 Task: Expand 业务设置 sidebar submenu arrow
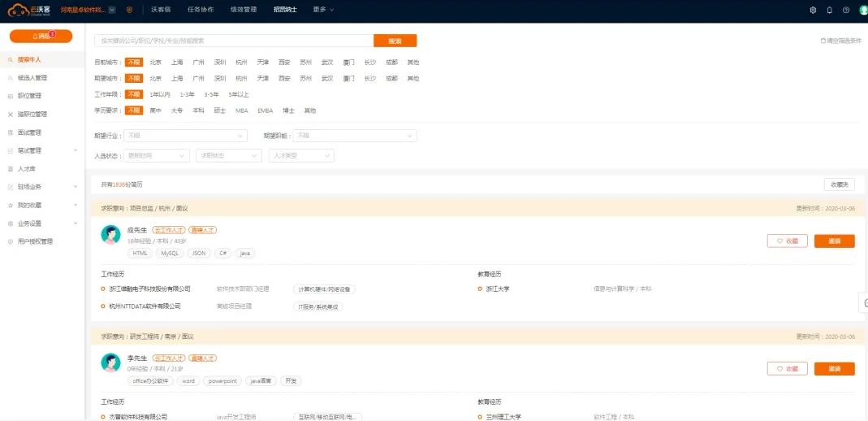click(76, 224)
